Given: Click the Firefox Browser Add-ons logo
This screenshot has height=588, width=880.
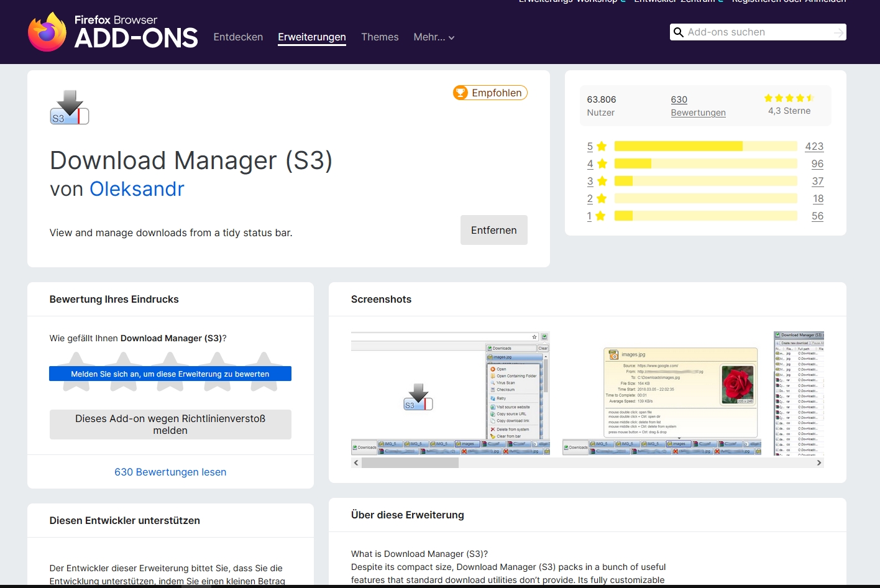Looking at the screenshot, I should tap(113, 32).
